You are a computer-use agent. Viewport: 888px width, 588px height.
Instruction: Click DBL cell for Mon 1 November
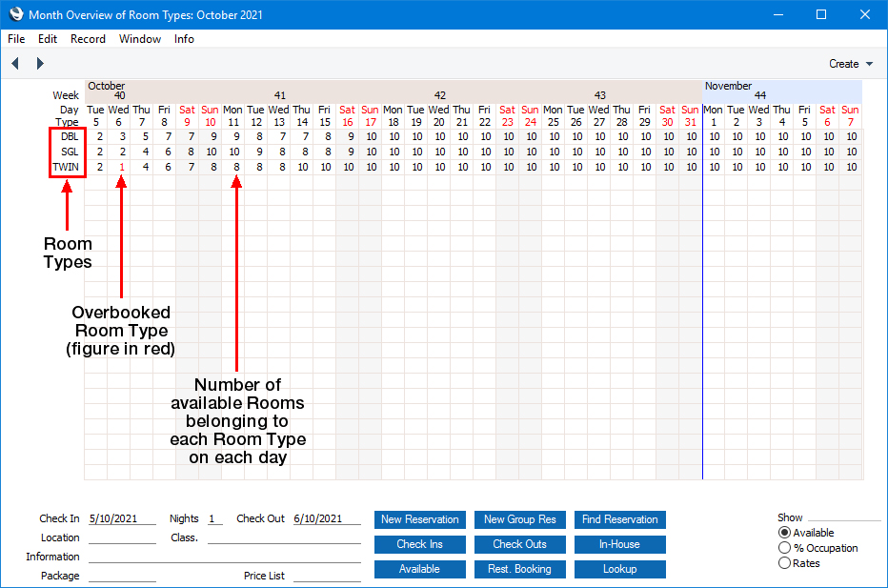point(715,136)
